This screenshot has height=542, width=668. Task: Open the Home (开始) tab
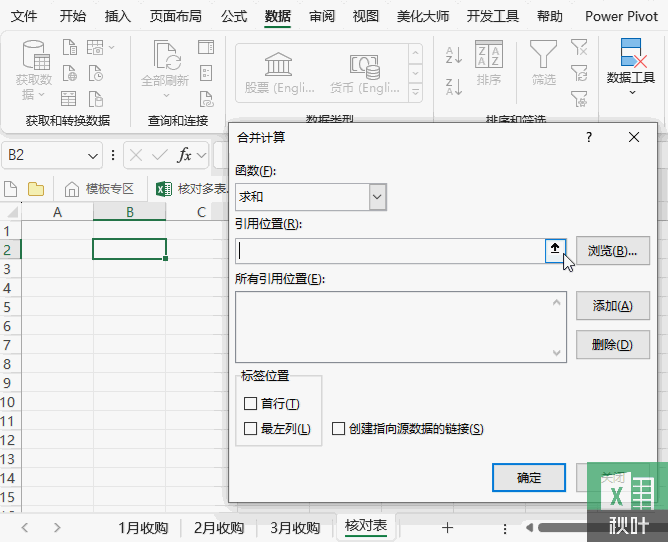[73, 17]
